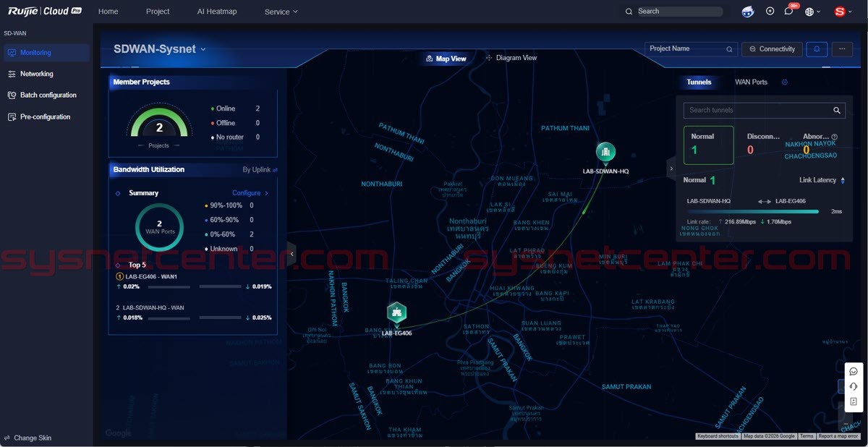Open the Configure link in Summary

(250, 193)
